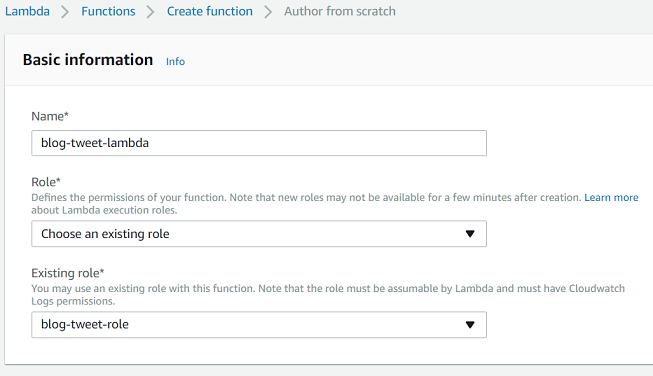Click the Name* field label
Viewport: 653px width, 376px height.
tap(50, 116)
